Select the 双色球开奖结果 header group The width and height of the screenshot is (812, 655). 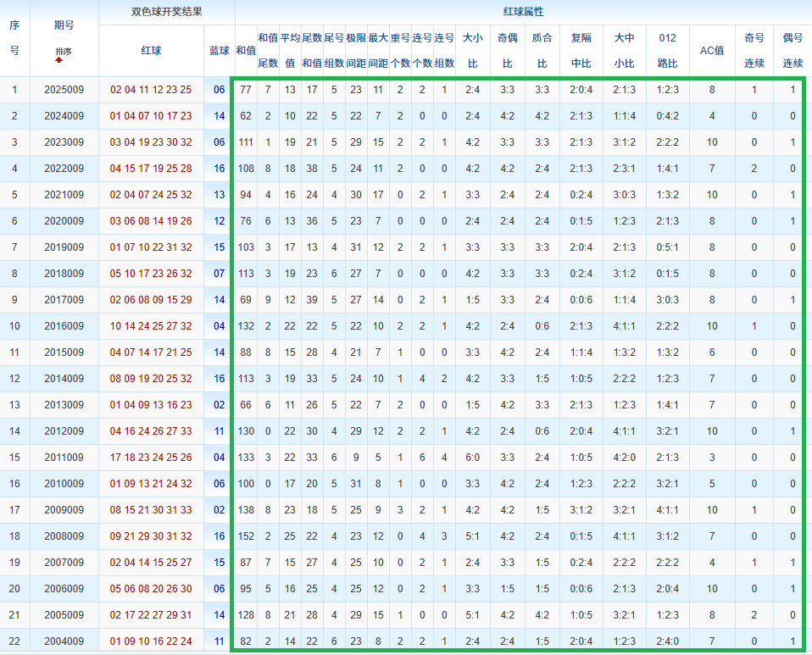(166, 13)
